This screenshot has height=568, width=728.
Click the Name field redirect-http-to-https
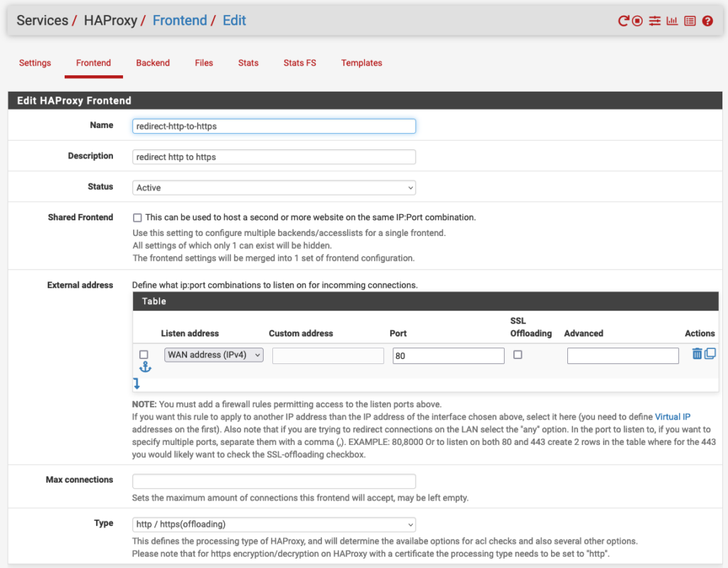click(274, 127)
